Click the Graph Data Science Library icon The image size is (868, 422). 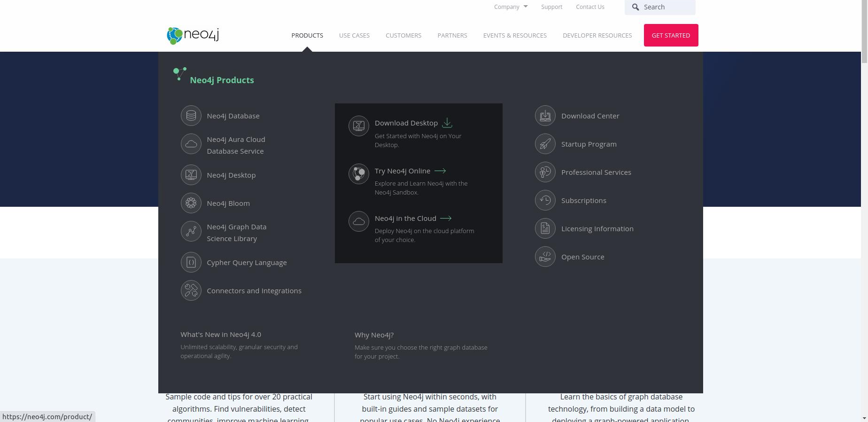click(191, 231)
